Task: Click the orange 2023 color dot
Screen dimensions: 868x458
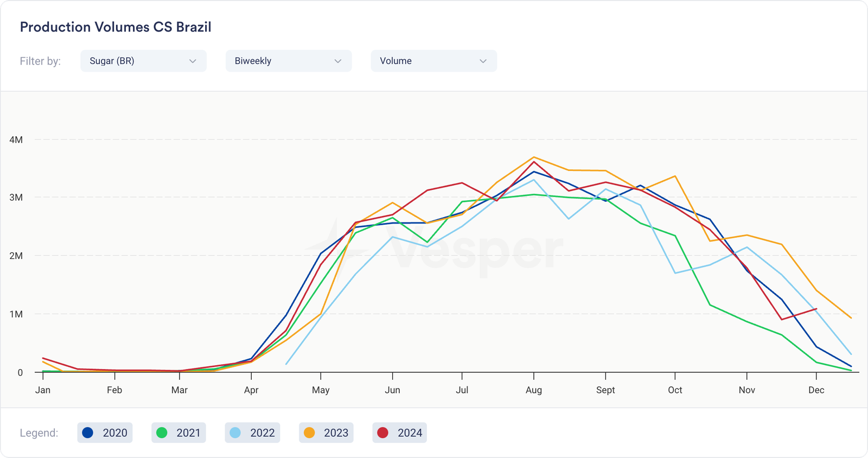Action: tap(309, 432)
